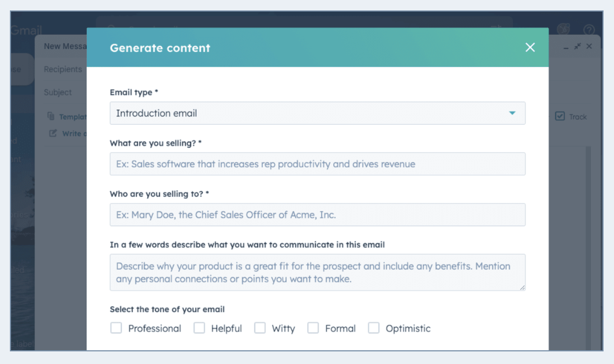The width and height of the screenshot is (614, 364).
Task: Close the New Message compose window
Action: [589, 47]
